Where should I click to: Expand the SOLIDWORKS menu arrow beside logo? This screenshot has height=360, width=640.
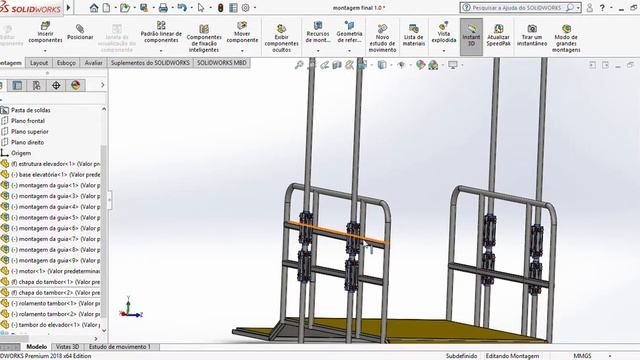68,8
